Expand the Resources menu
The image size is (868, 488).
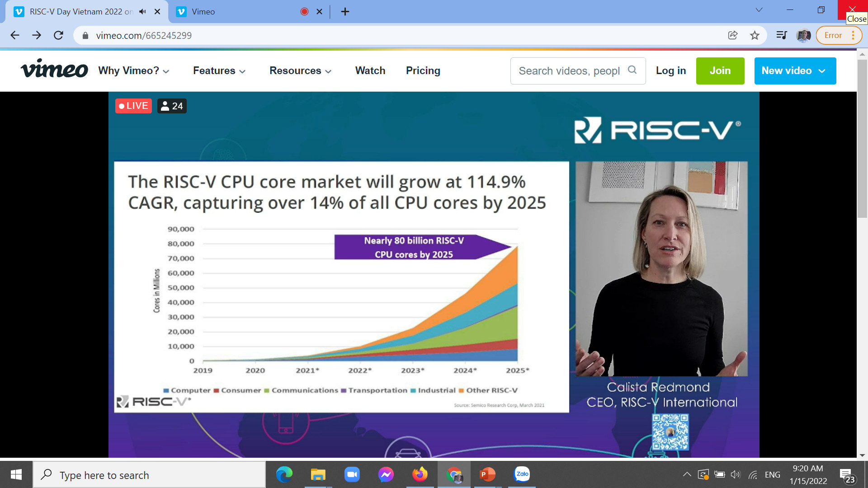click(300, 71)
